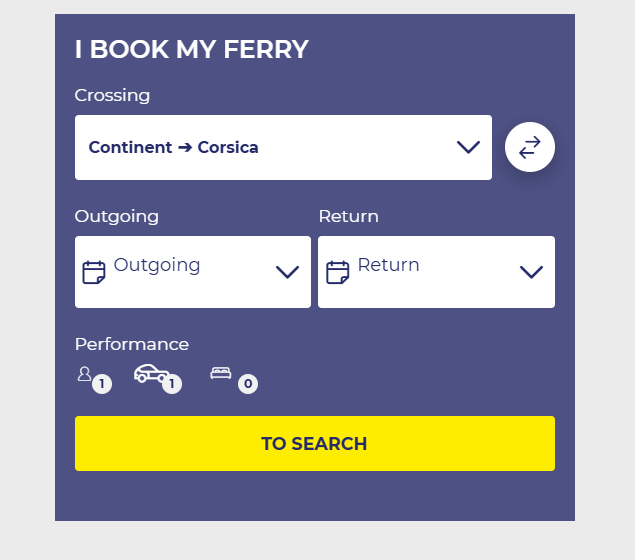Click the calendar icon in Outgoing field
635x560 pixels.
(94, 272)
